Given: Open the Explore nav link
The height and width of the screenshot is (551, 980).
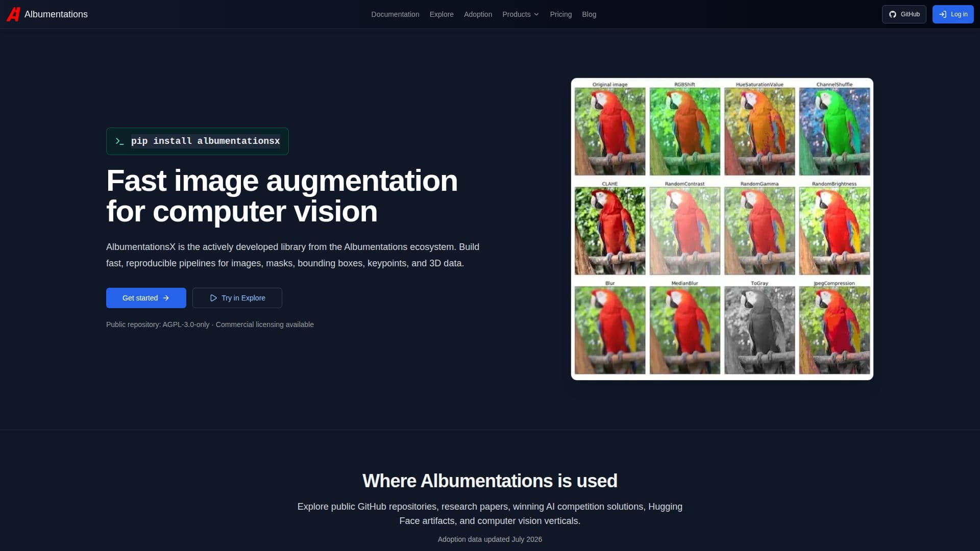Looking at the screenshot, I should [x=442, y=14].
